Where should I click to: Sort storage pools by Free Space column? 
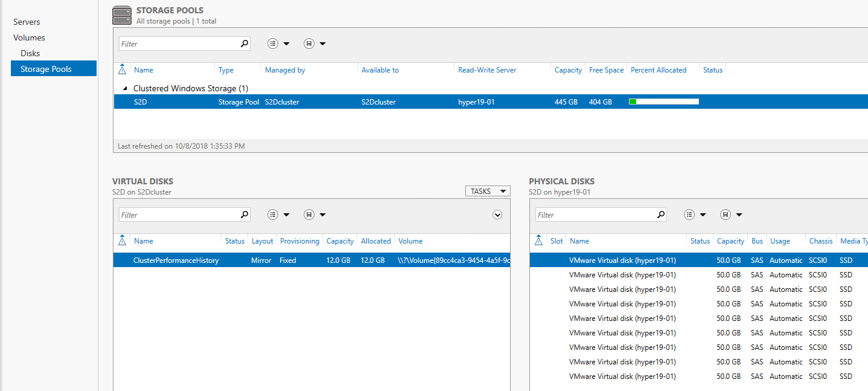point(606,70)
